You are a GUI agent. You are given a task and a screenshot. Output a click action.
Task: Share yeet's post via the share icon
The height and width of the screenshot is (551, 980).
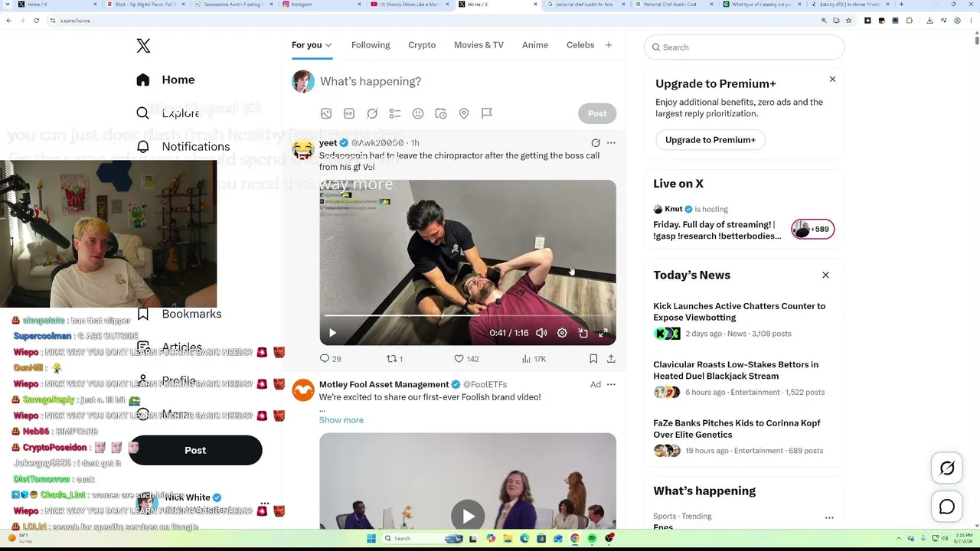point(611,358)
